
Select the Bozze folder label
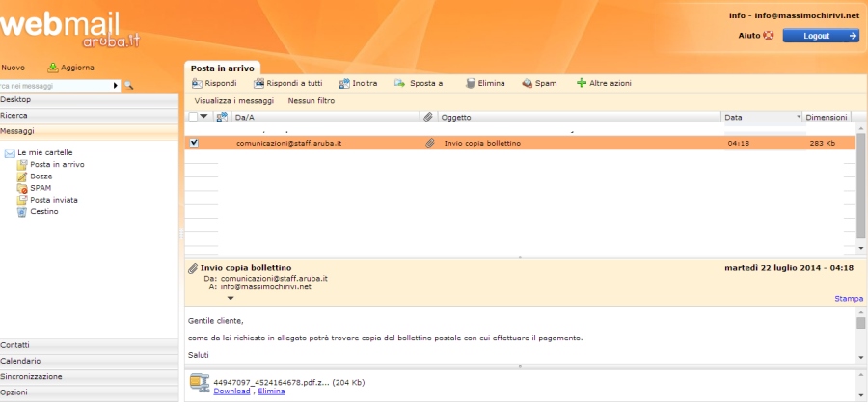pyautogui.click(x=41, y=176)
